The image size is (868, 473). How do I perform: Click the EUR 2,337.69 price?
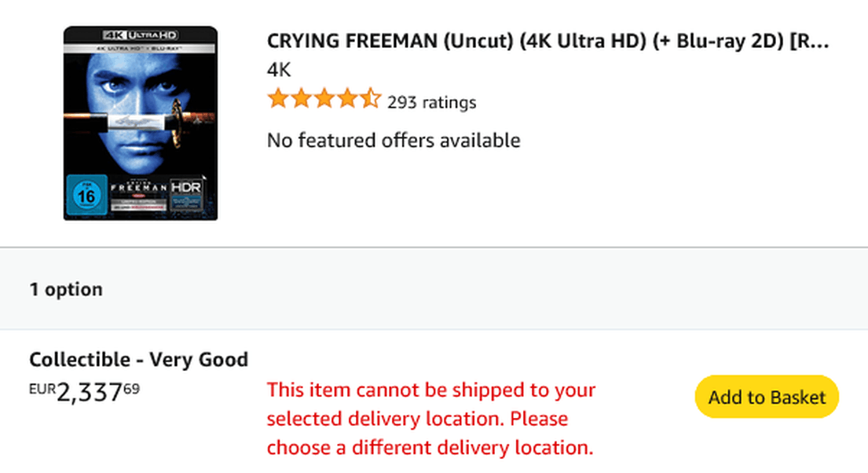coord(84,392)
